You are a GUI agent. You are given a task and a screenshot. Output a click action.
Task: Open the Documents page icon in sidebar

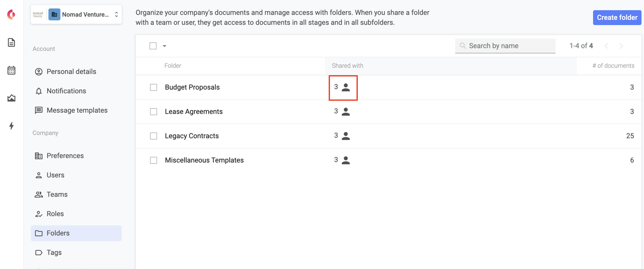point(11,42)
